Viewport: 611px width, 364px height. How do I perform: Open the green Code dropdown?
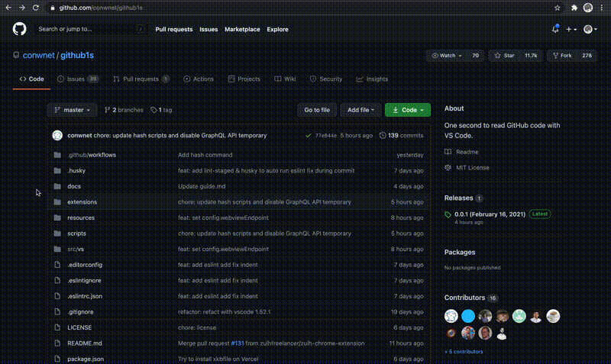coord(408,110)
